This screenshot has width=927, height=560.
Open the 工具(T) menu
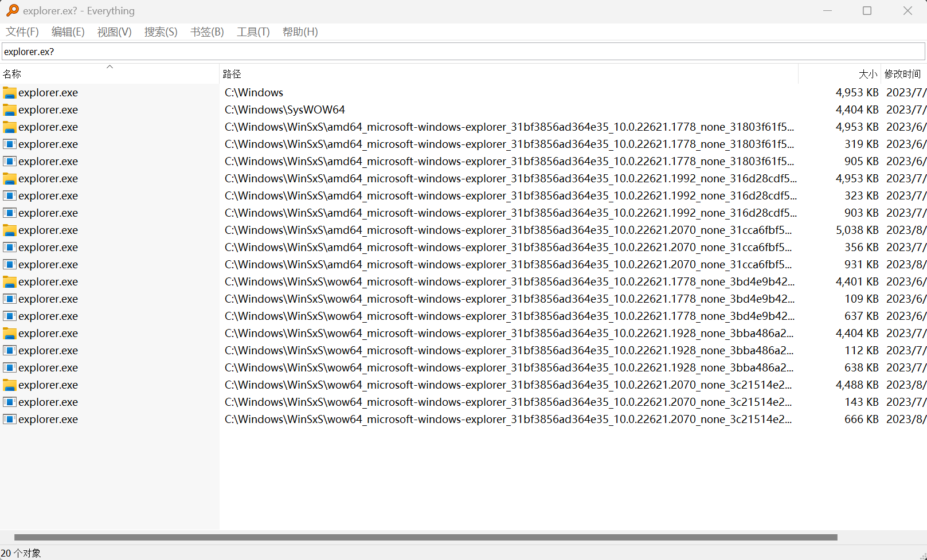[253, 32]
